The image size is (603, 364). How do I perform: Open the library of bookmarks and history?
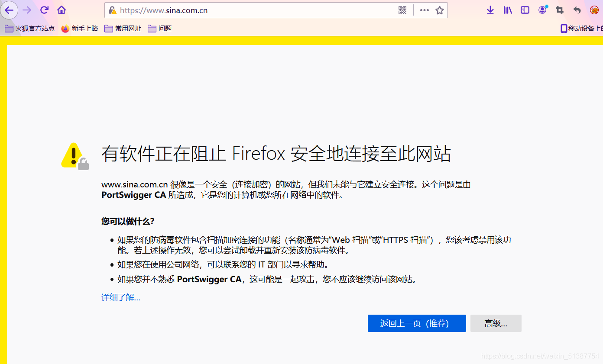[x=508, y=10]
